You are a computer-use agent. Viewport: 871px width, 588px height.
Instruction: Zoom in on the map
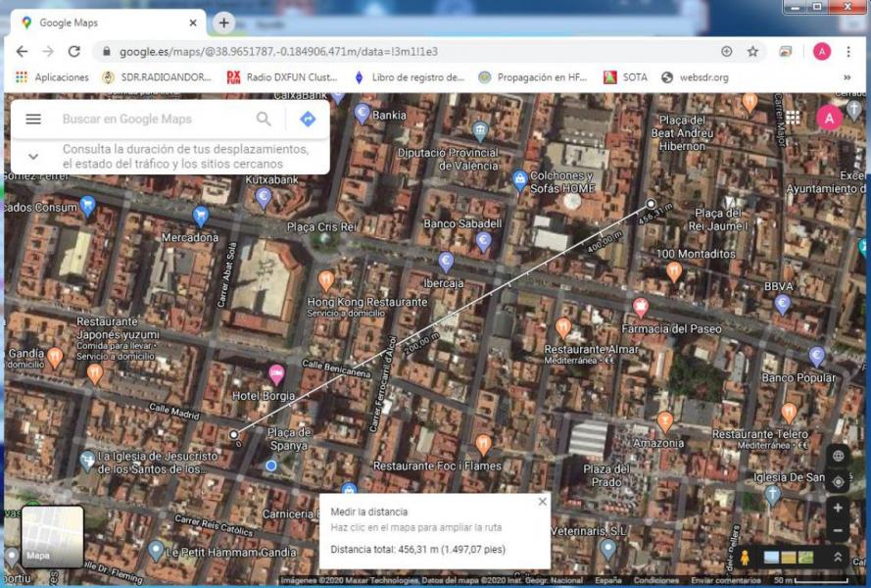coord(838,509)
